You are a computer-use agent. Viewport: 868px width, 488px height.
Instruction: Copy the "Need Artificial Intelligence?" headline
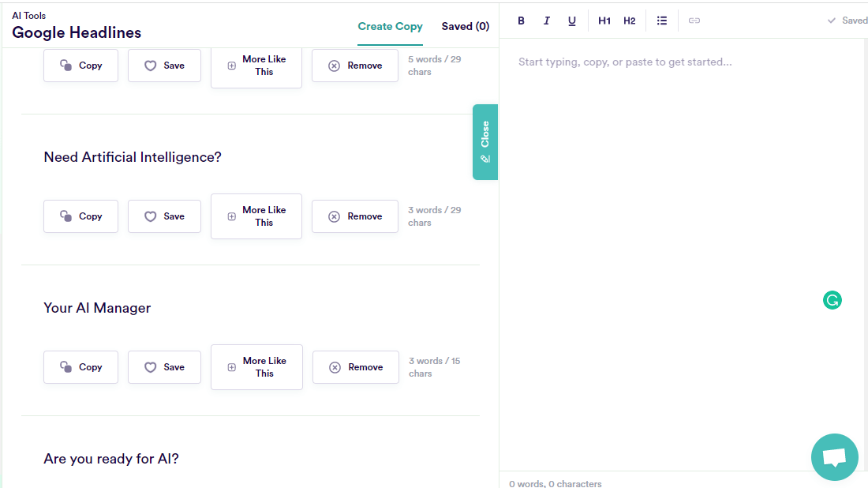[80, 216]
